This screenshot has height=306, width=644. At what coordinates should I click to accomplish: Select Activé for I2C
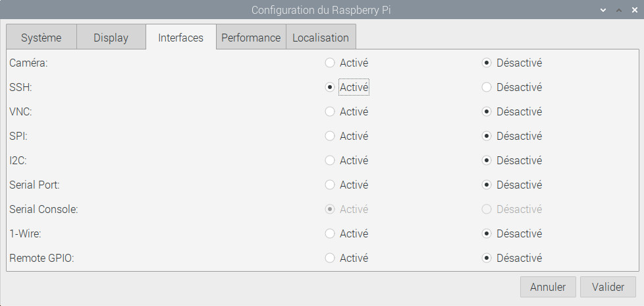[330, 160]
